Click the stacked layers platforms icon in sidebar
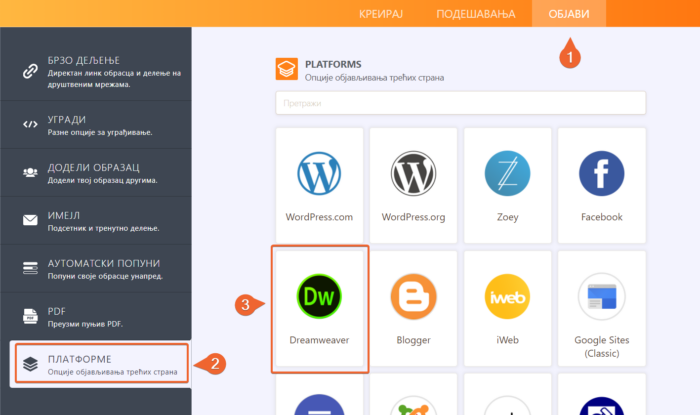This screenshot has height=415, width=700. point(30,364)
